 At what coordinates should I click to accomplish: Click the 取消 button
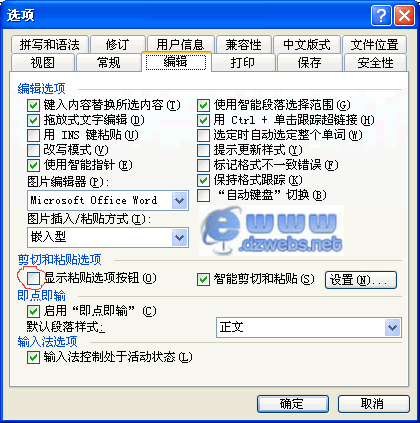pos(374,404)
